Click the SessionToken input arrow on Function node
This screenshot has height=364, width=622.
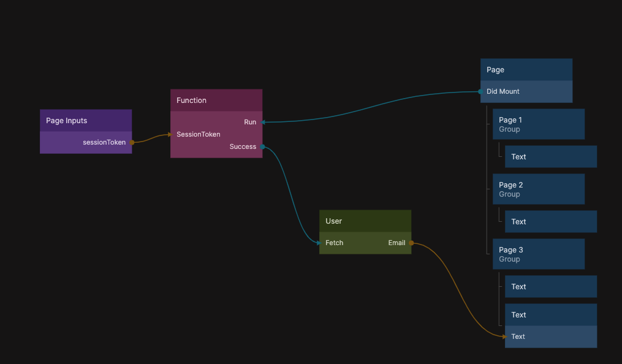170,134
